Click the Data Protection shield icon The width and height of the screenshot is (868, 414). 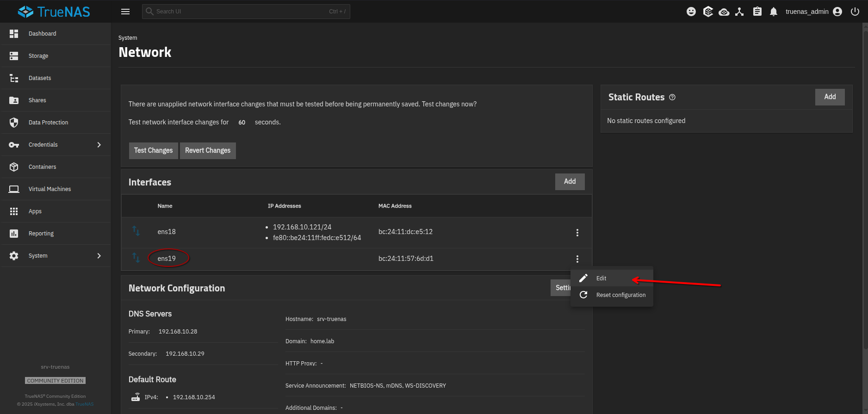[x=14, y=123]
